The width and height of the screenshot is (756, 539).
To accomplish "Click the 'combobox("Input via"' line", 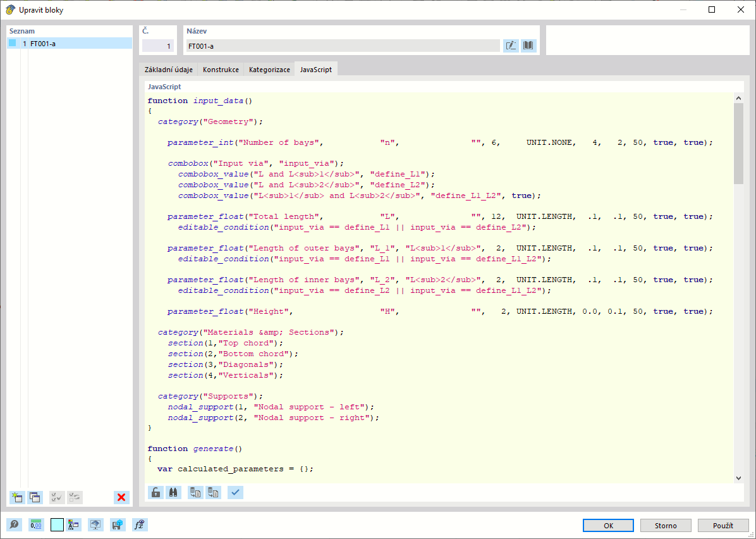I will tap(256, 164).
